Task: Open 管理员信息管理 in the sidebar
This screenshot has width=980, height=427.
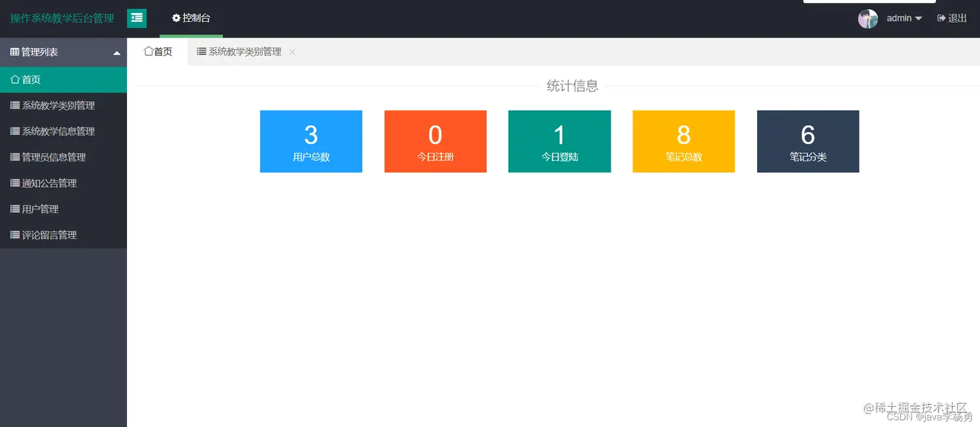Action: [x=64, y=157]
